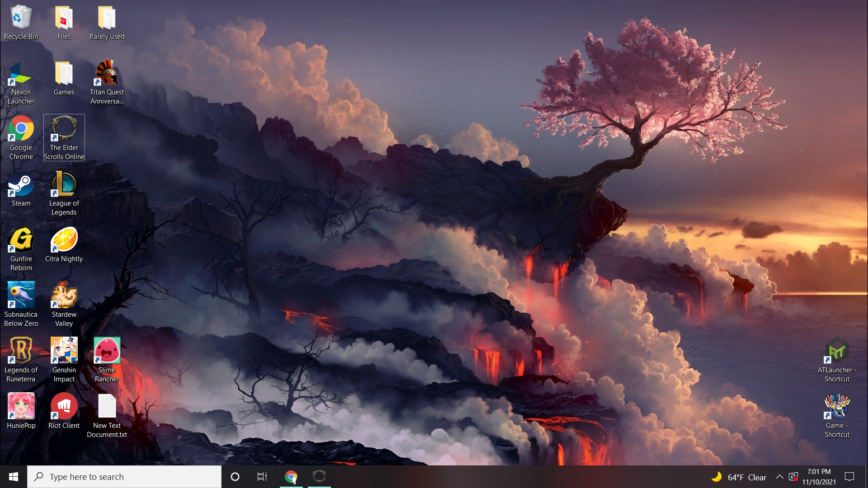Open the clock and calendar flyout

pyautogui.click(x=819, y=477)
